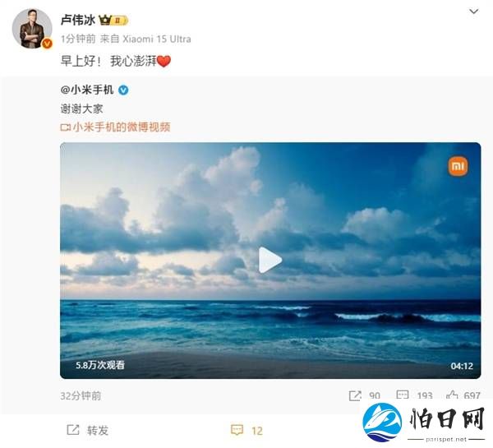493x448 pixels.
Task: Open the @小米手机 account link
Action: [x=87, y=90]
